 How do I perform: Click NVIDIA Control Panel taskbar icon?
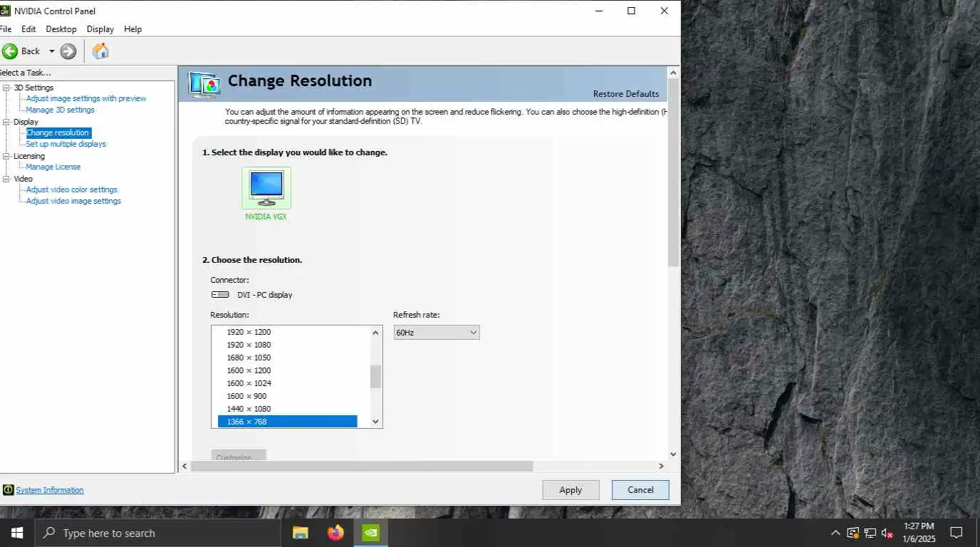pos(370,533)
